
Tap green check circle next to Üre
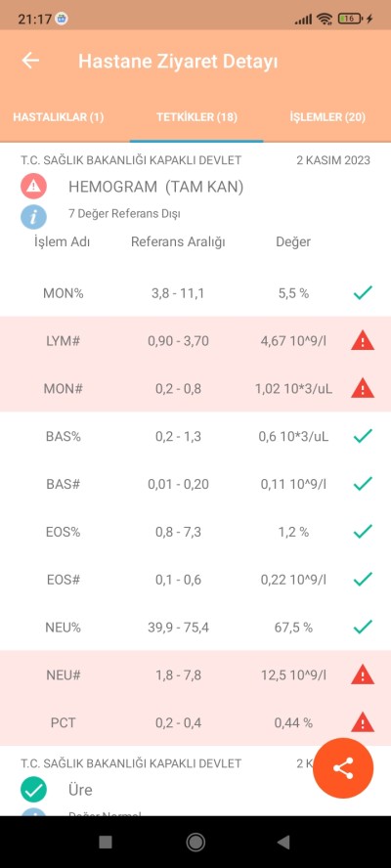point(34,790)
